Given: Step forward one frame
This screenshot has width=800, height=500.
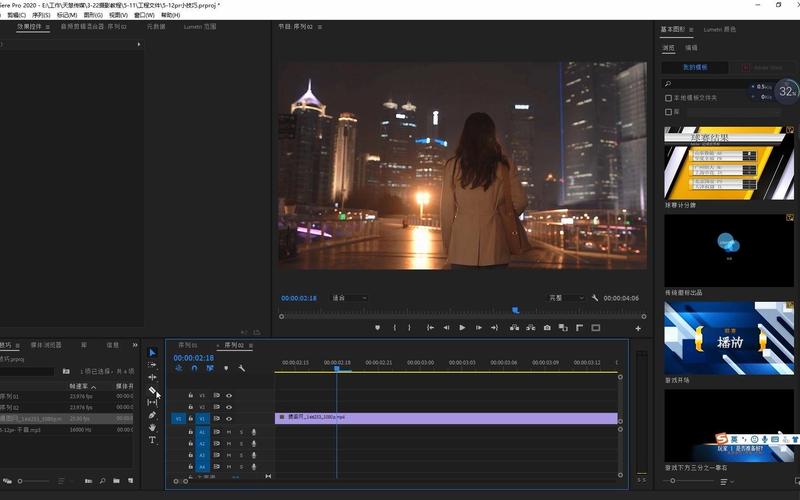Looking at the screenshot, I should (479, 328).
